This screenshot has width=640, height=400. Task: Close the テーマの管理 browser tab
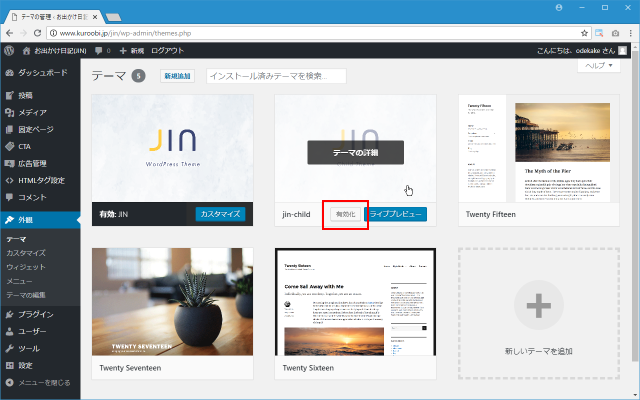tap(95, 17)
